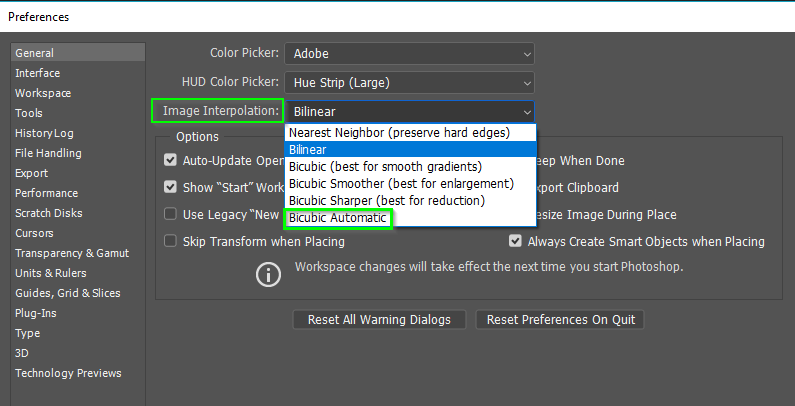
Task: Select Bicubic Automatic from the list
Action: pos(338,218)
